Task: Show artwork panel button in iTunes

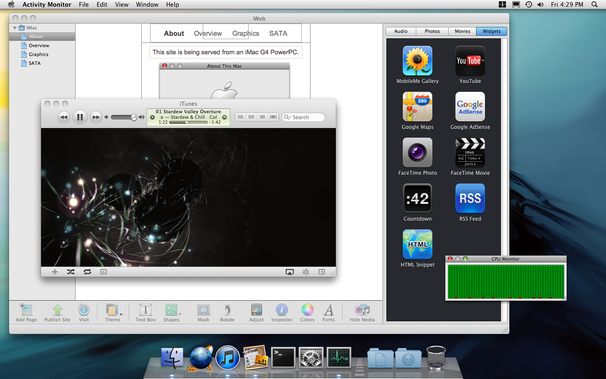Action: coord(104,272)
